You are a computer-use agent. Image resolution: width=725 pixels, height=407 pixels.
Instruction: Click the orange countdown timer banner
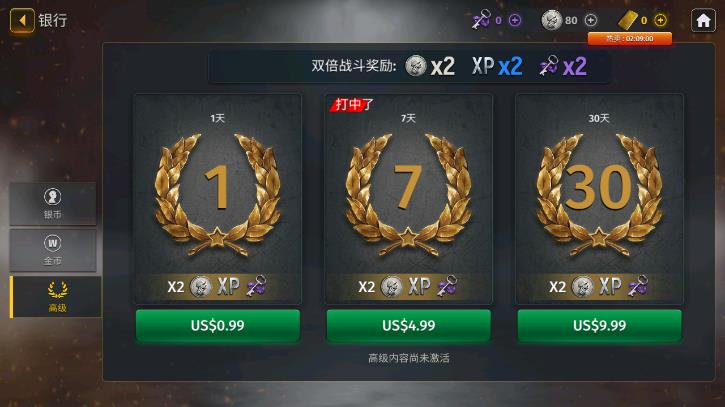point(630,39)
